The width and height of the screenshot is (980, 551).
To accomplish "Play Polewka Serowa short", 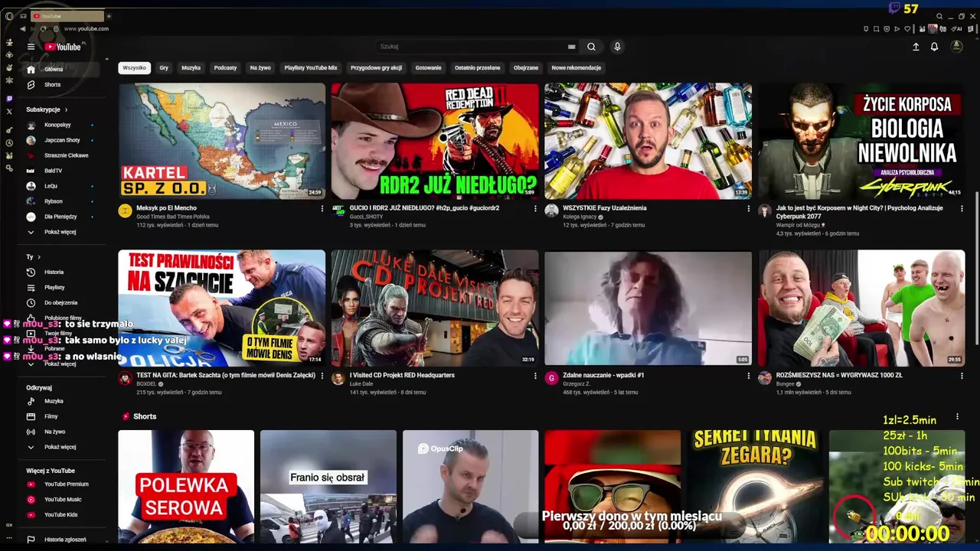I will 186,487.
